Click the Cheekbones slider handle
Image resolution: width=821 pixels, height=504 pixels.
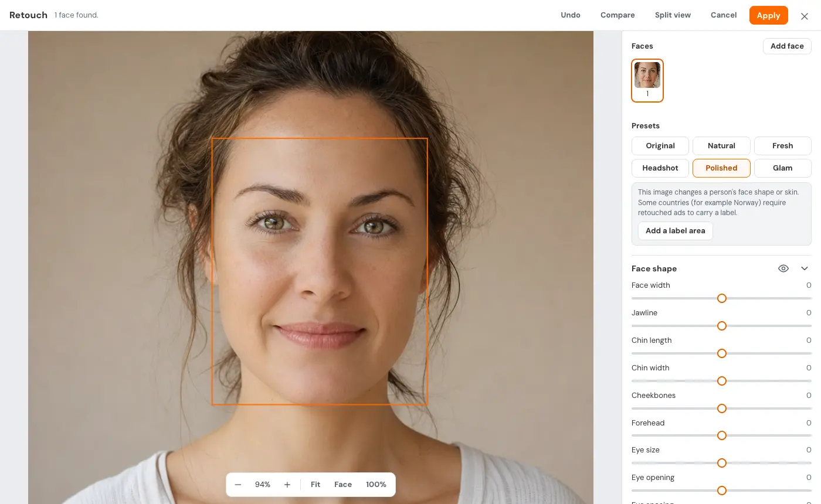(x=722, y=408)
